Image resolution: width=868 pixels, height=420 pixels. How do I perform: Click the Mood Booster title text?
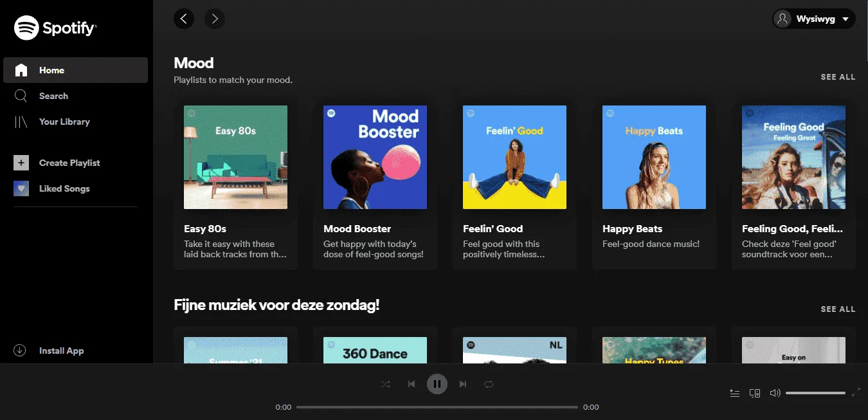[x=357, y=228]
